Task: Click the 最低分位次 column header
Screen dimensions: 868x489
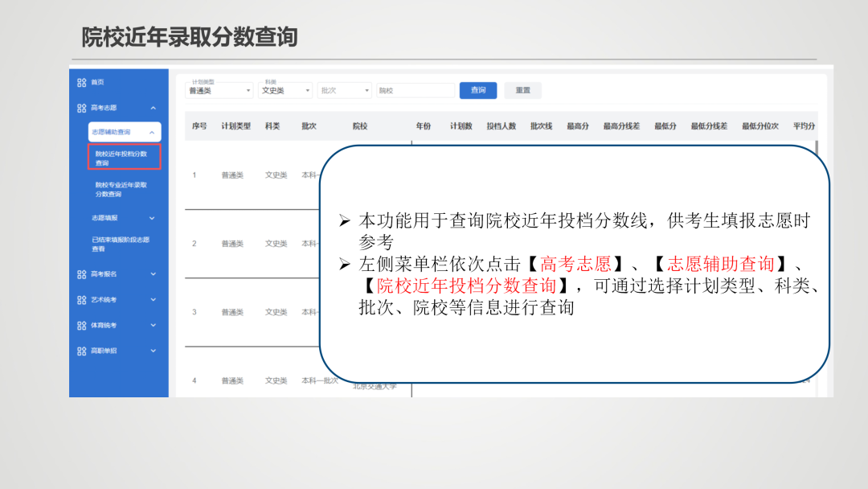Action: point(760,126)
